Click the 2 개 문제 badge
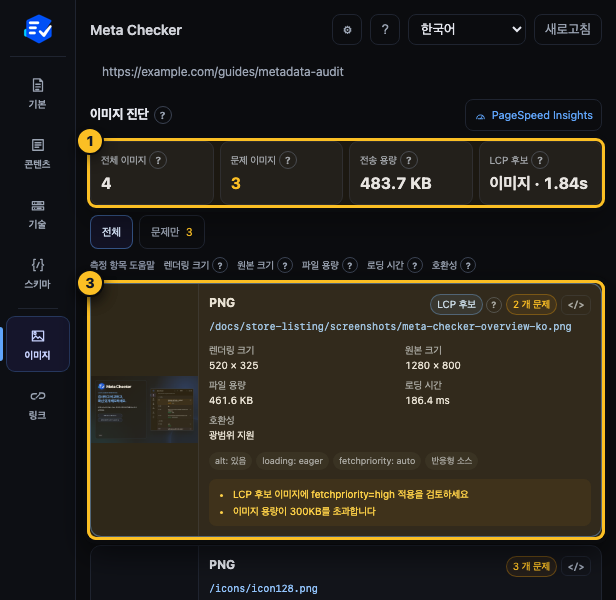616x600 pixels. (531, 305)
